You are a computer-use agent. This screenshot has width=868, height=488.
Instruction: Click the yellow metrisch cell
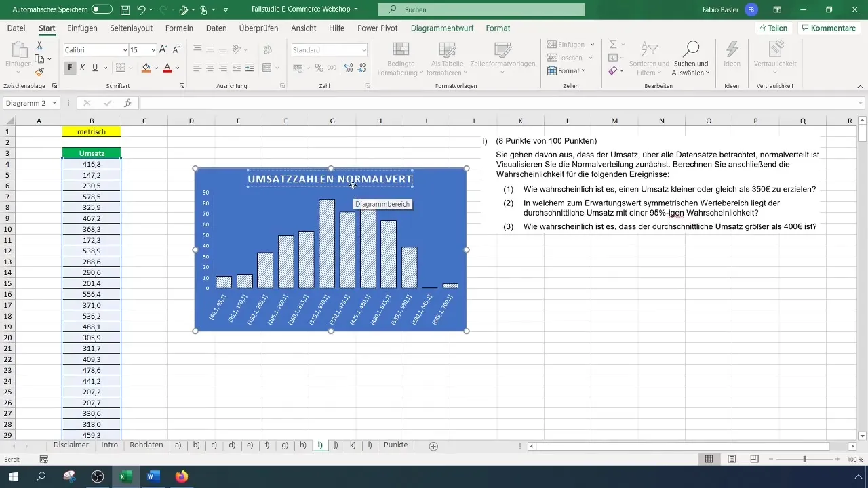click(92, 131)
